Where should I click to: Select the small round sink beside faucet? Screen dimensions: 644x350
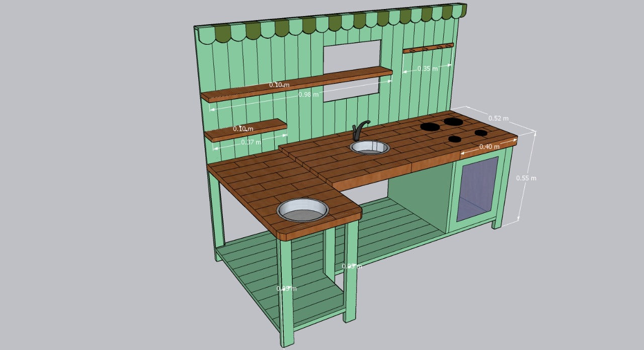(x=370, y=147)
